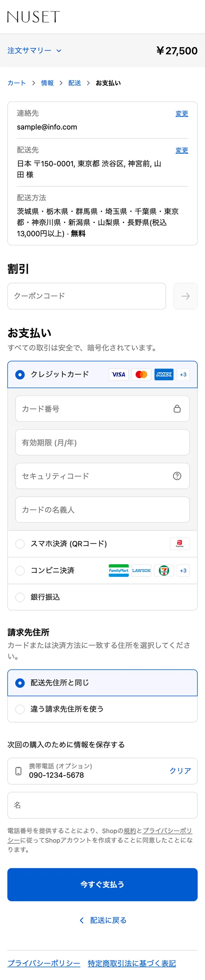Choose 違う請求先住所を使う radio option
Screen dimensions: 205x980
20,709
